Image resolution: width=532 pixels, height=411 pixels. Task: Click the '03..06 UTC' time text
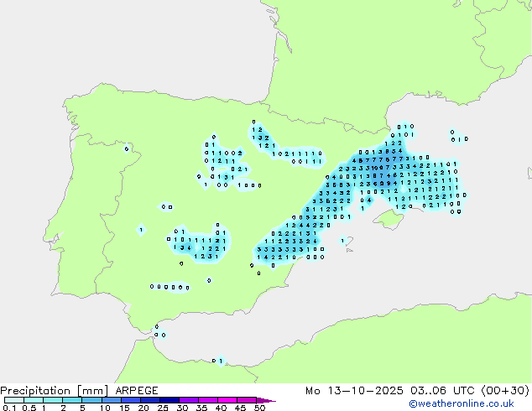click(x=441, y=391)
